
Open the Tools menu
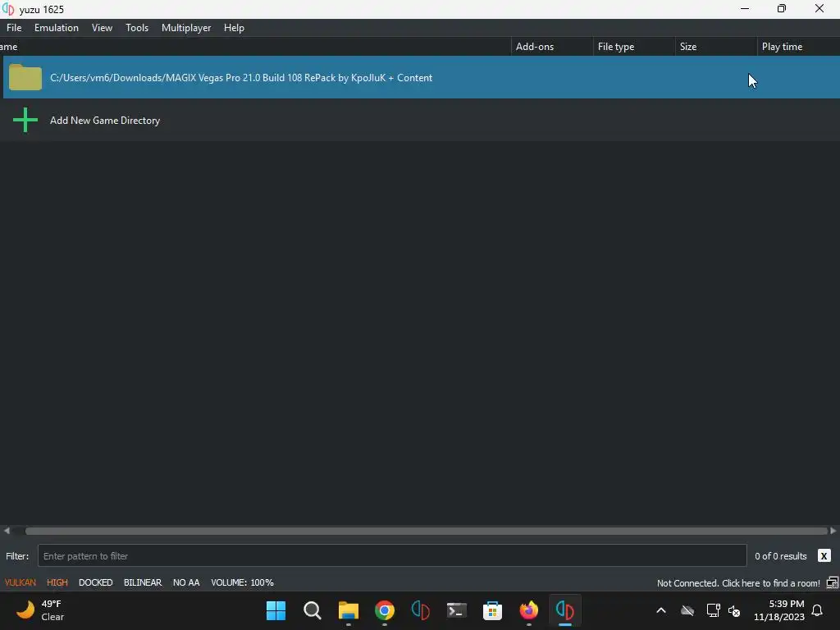point(137,28)
